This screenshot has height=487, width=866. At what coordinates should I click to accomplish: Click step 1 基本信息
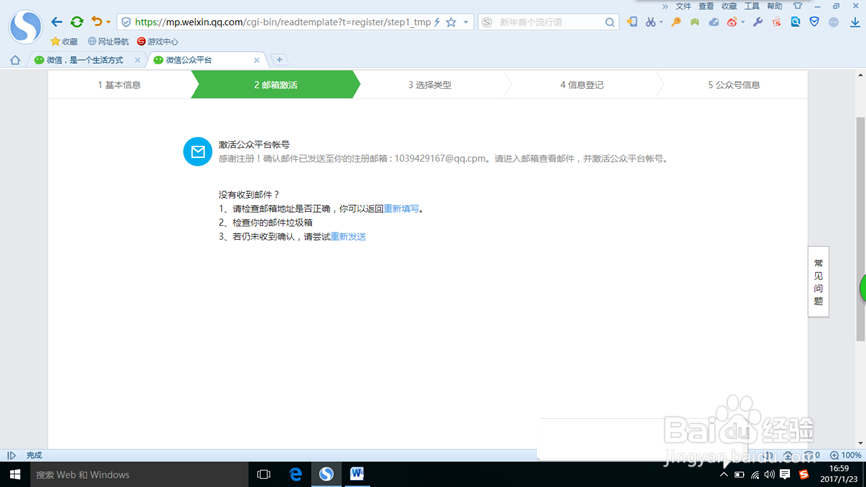(x=119, y=84)
